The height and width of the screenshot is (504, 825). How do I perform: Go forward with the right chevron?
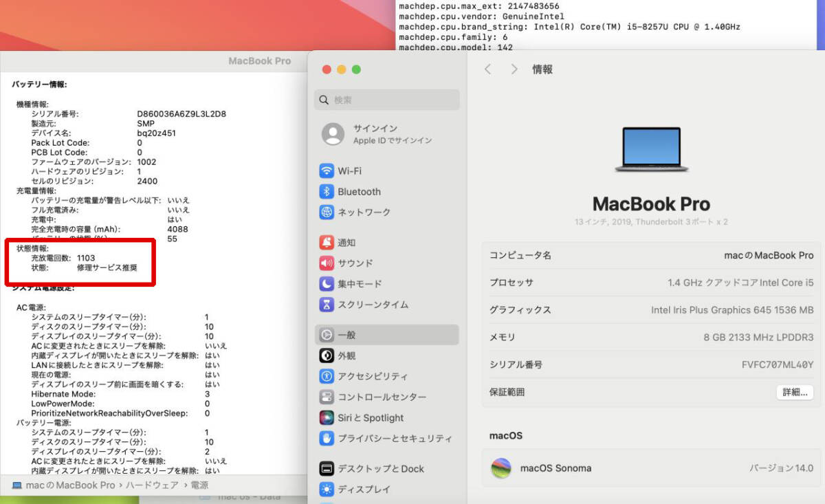click(x=514, y=69)
